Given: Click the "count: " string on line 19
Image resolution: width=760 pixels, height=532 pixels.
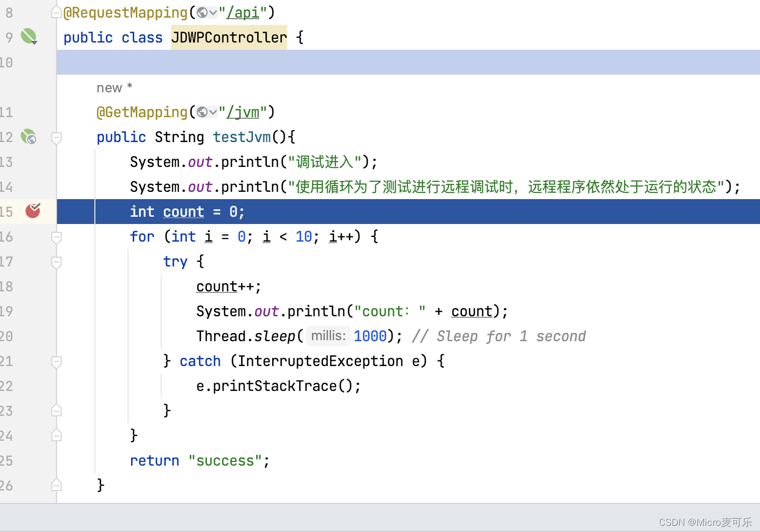Looking at the screenshot, I should pyautogui.click(x=391, y=311).
